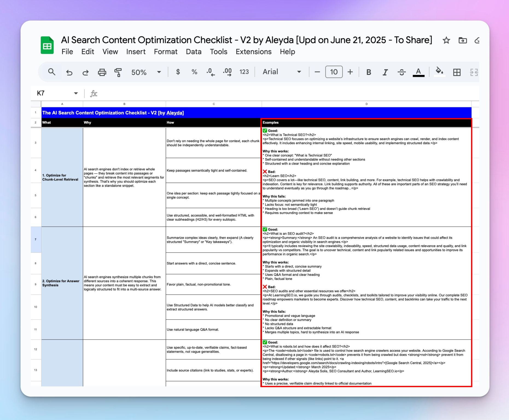Decrease font size with minus button
Screen dimensions: 509x420
tap(317, 72)
